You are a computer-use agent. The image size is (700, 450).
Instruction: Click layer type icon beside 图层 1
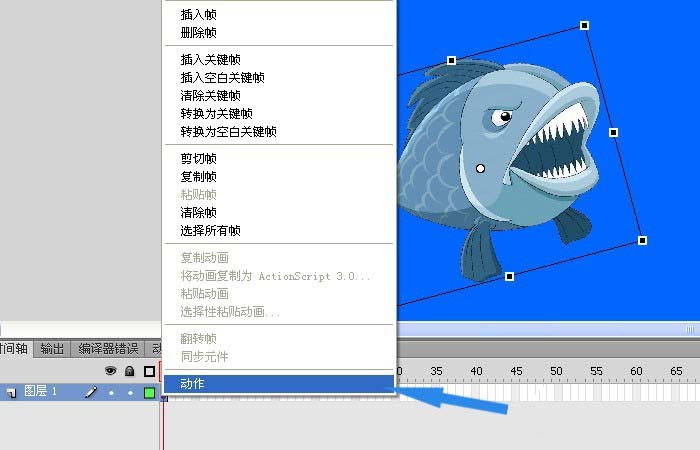[x=11, y=392]
